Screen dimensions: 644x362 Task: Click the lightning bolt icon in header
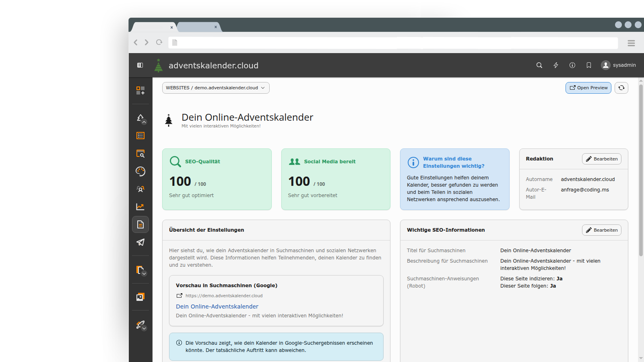(556, 65)
